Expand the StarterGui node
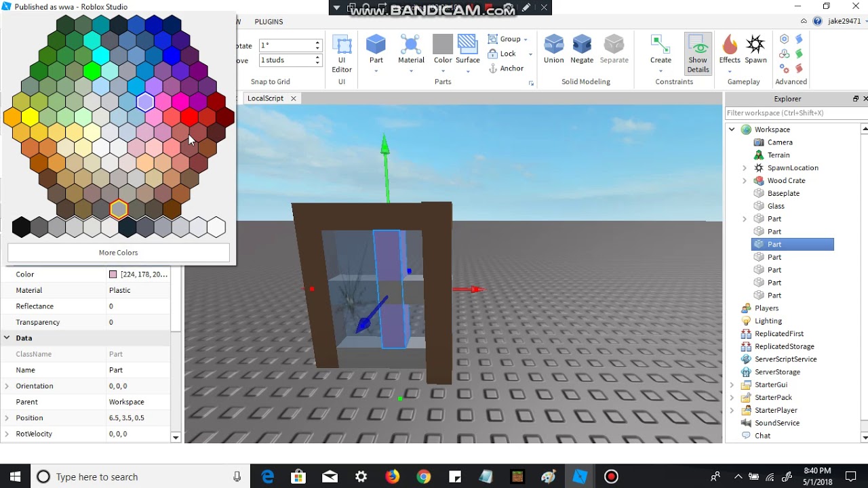The image size is (868, 488). pos(732,385)
